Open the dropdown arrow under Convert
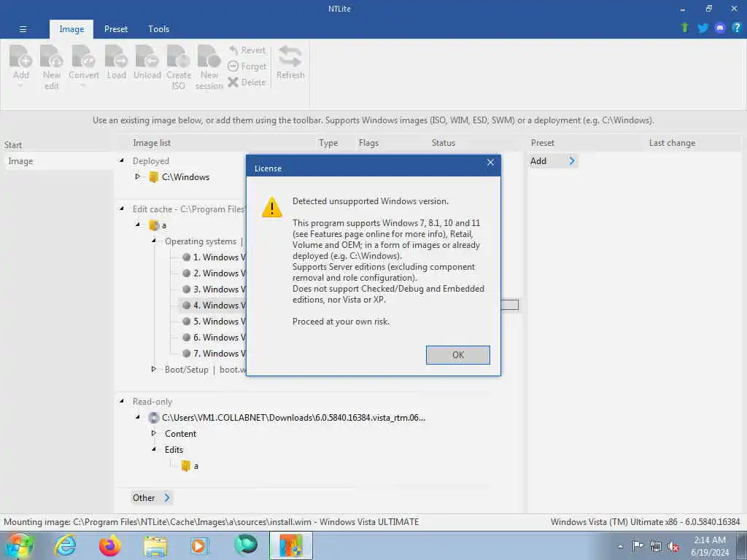Viewport: 747px width, 560px height. 83,86
